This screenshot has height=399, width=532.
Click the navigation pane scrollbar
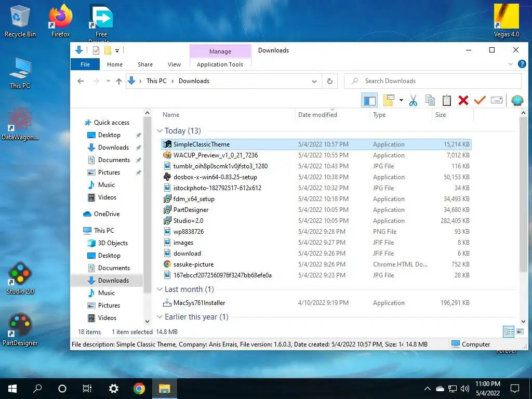pyautogui.click(x=147, y=205)
